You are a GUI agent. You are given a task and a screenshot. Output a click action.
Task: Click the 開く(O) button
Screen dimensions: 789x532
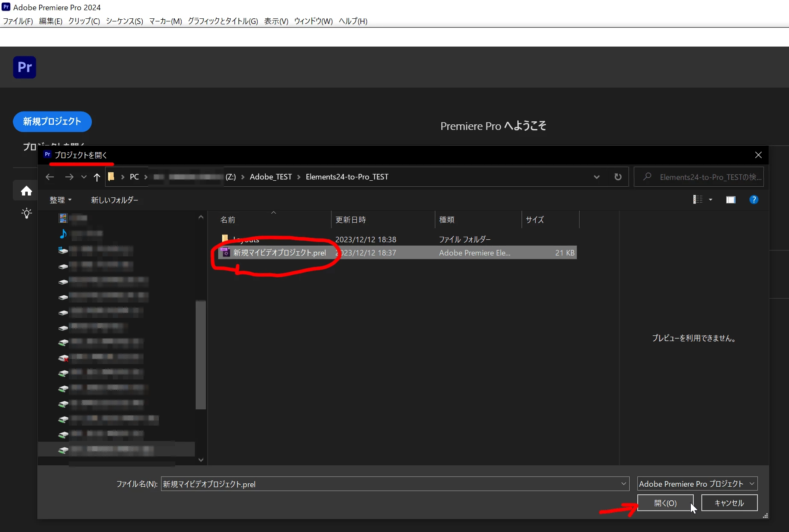pyautogui.click(x=665, y=503)
